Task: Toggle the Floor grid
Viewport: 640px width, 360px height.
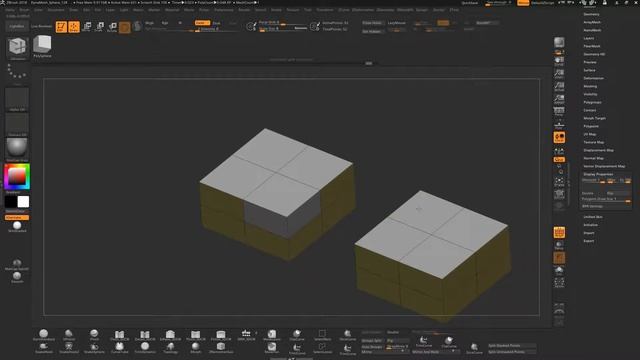Action: pos(559,124)
